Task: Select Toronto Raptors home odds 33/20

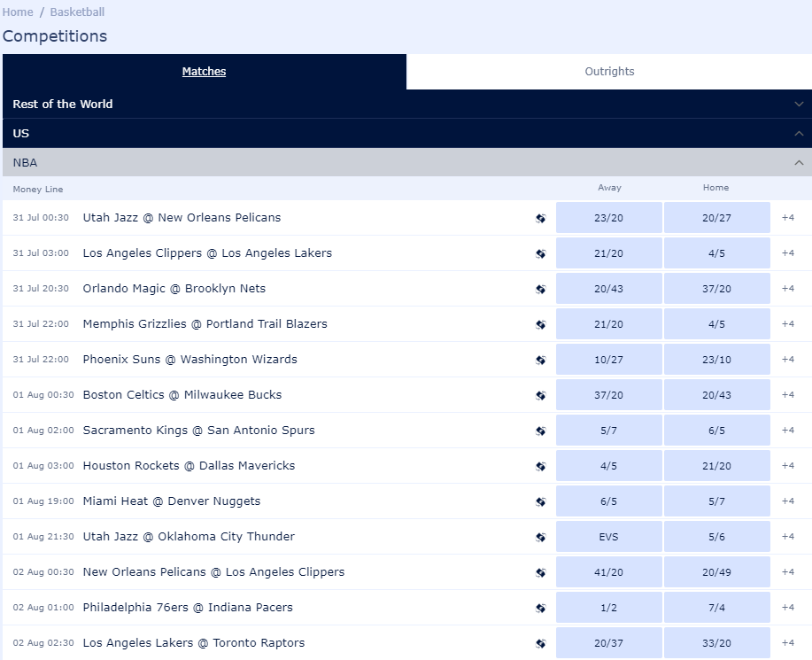Action: (x=716, y=643)
